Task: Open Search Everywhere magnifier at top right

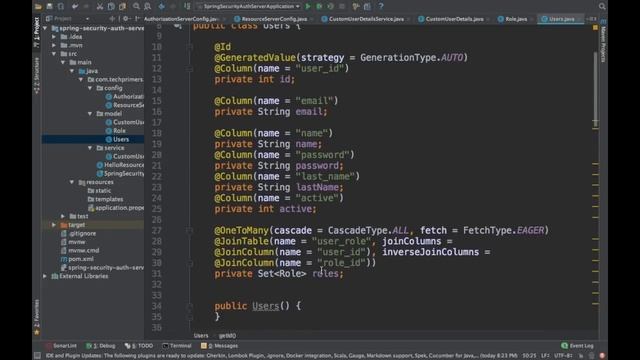Action: pos(602,6)
